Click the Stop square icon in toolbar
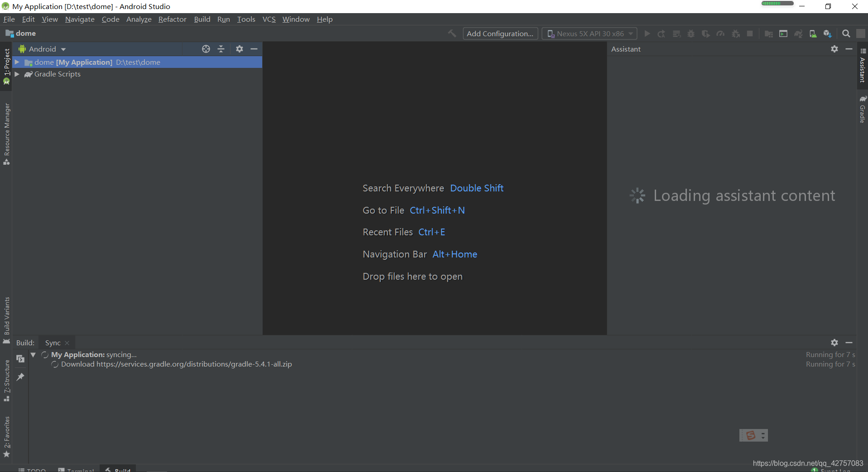The width and height of the screenshot is (868, 472). point(750,33)
